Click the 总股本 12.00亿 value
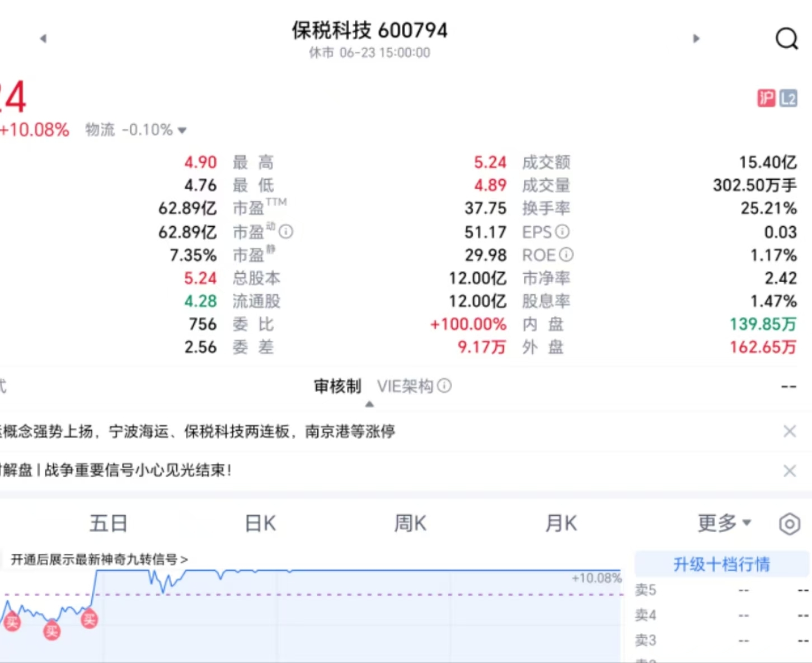 point(478,278)
